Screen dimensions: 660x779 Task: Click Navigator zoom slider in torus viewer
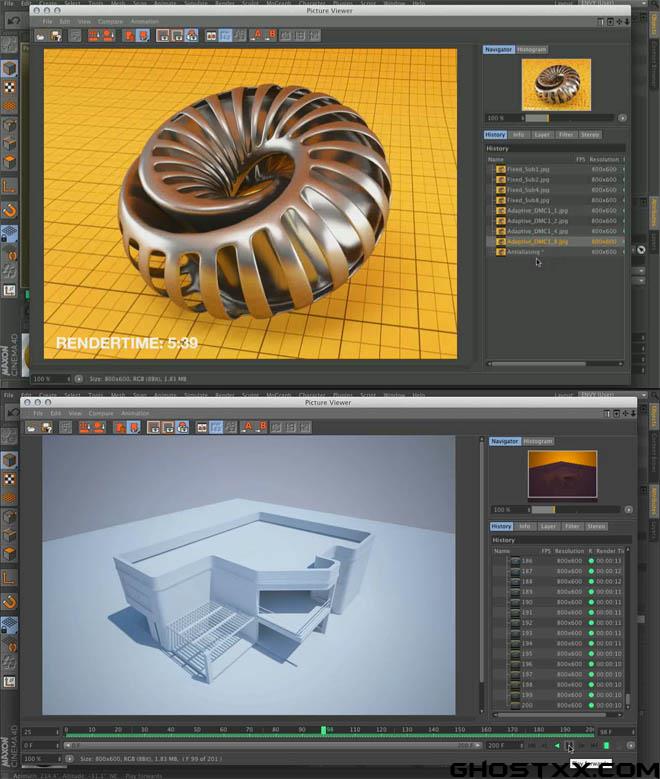pyautogui.click(x=569, y=118)
